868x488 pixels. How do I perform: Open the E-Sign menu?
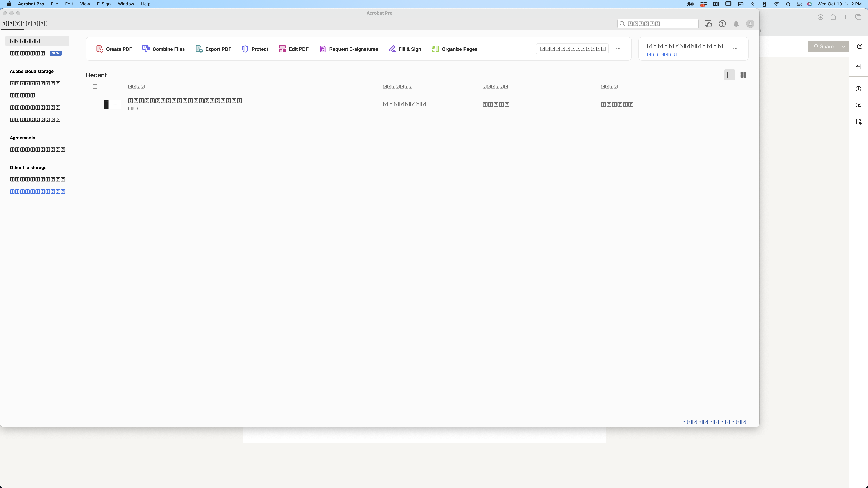pos(104,4)
